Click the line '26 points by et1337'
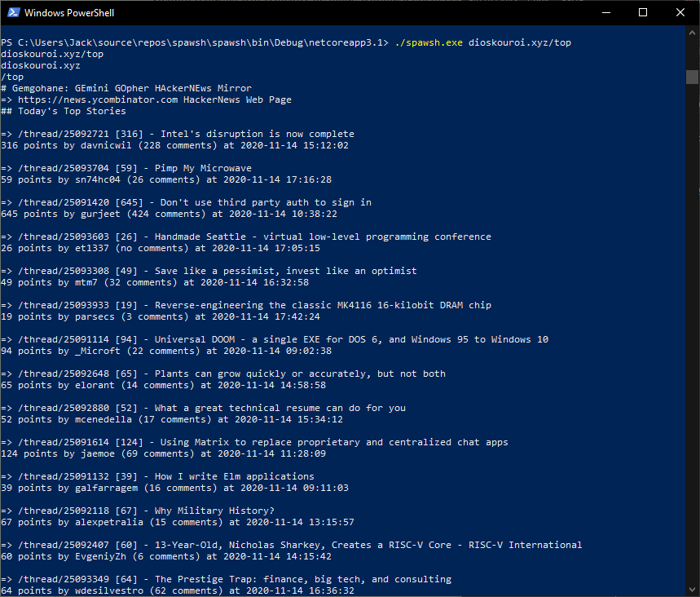This screenshot has height=597, width=700. pos(161,248)
